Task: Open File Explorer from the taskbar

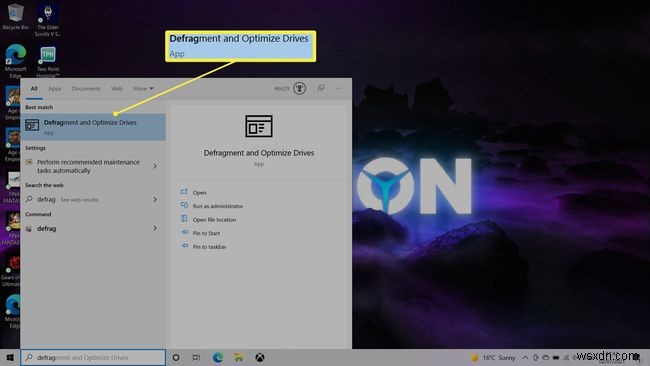Action: click(238, 357)
